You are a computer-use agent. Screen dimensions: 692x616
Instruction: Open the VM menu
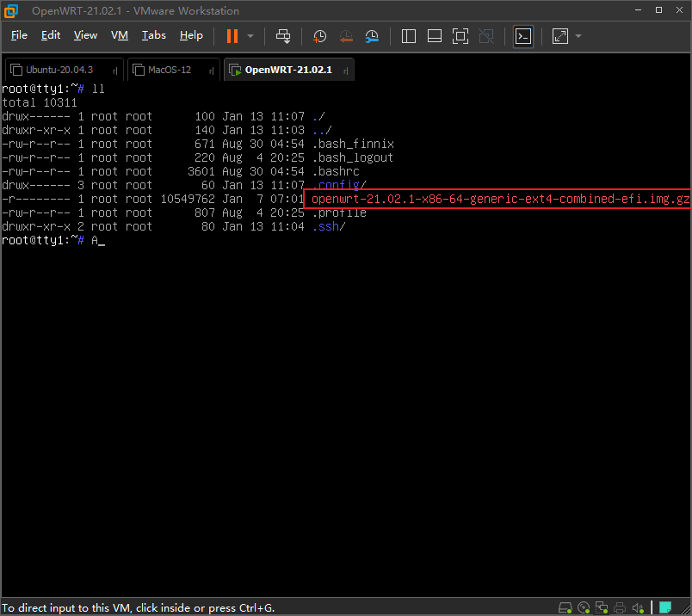point(119,35)
